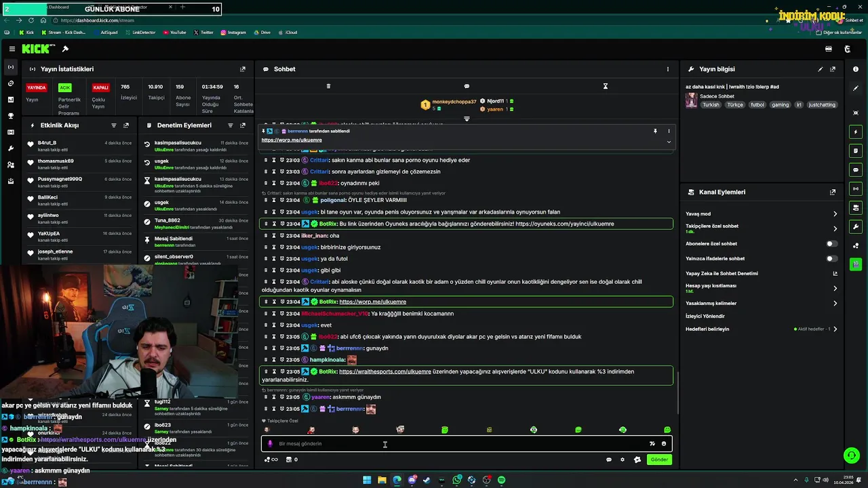Open the LinkDetector bookmark
Image resolution: width=868 pixels, height=488 pixels.
tap(140, 33)
